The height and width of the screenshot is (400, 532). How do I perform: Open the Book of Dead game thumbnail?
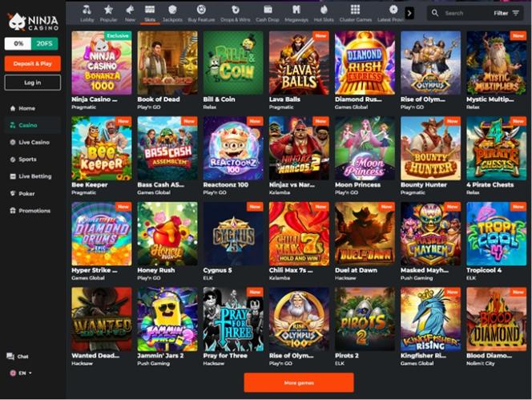[167, 63]
